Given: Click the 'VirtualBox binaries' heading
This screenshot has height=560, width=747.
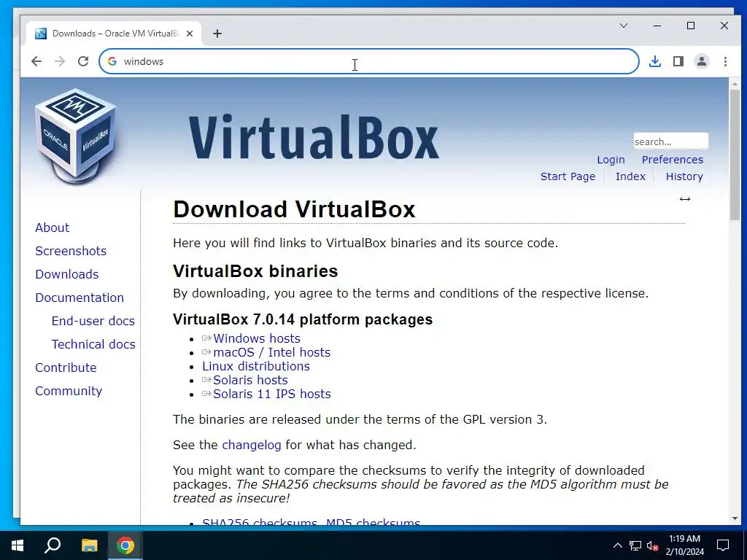Looking at the screenshot, I should click(255, 271).
